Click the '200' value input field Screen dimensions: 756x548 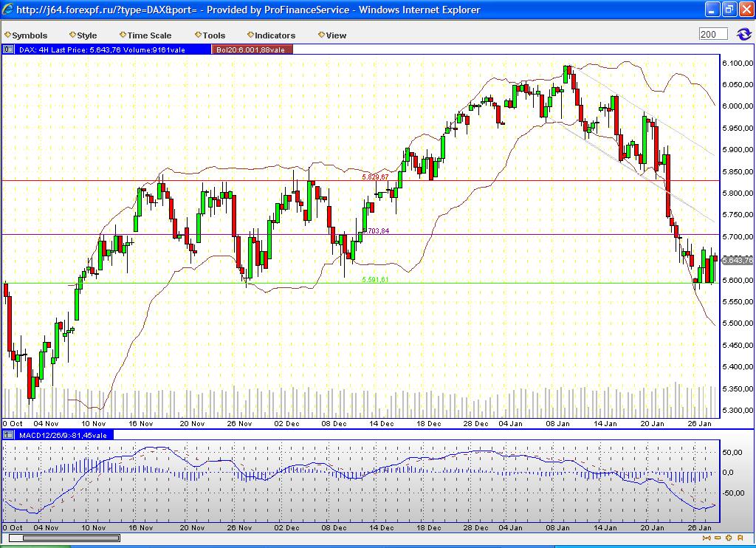point(714,33)
